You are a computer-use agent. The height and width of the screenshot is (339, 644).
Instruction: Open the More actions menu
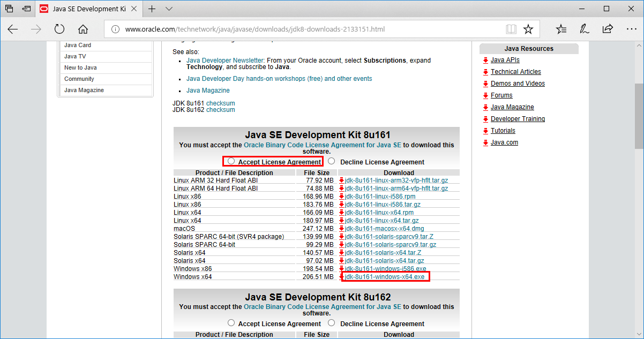click(630, 29)
